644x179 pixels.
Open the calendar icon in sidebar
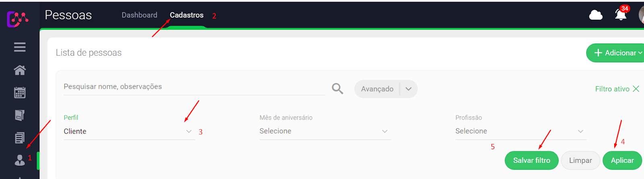[x=20, y=93]
